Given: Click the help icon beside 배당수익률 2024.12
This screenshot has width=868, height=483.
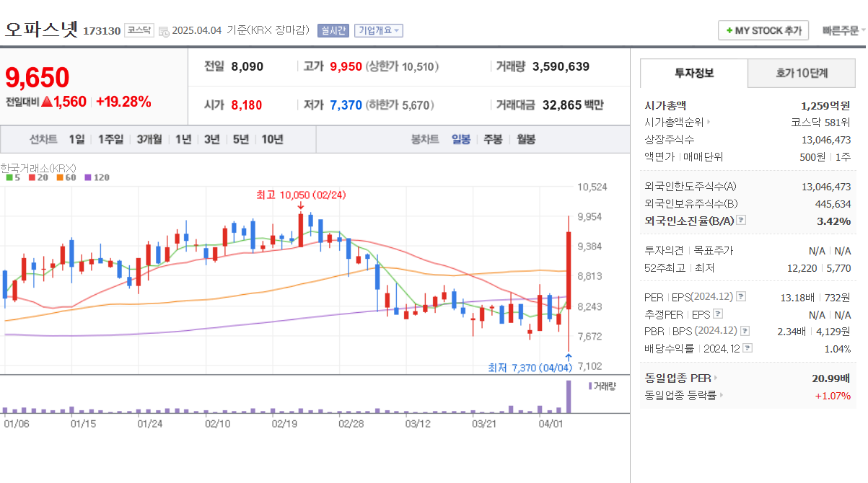Looking at the screenshot, I should (748, 348).
